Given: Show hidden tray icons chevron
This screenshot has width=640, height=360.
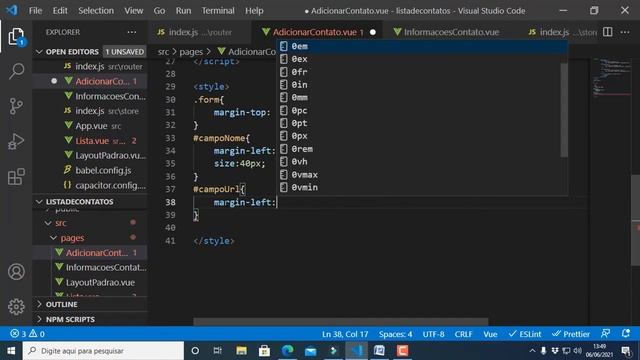Looking at the screenshot, I should click(532, 351).
